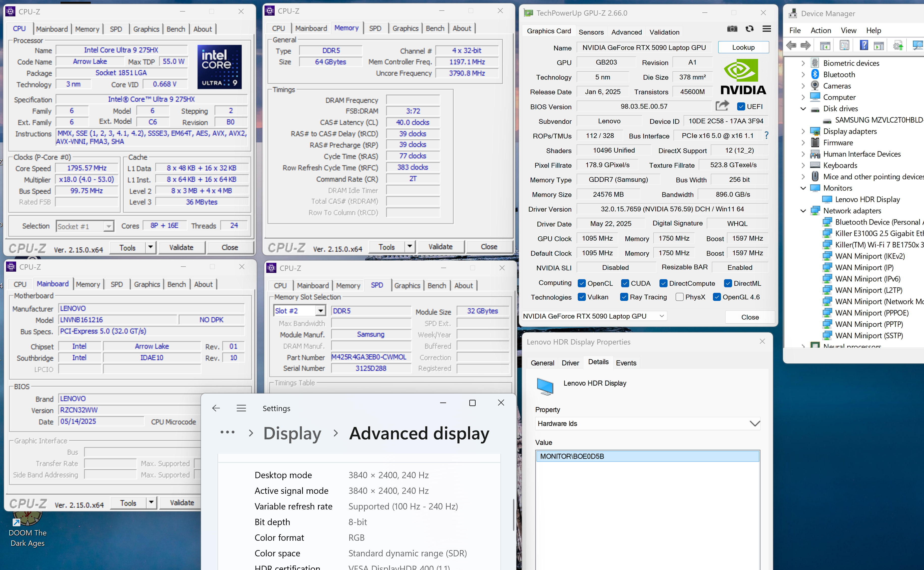Click the Killer E3100G network adapter icon
924x570 pixels.
(x=827, y=233)
